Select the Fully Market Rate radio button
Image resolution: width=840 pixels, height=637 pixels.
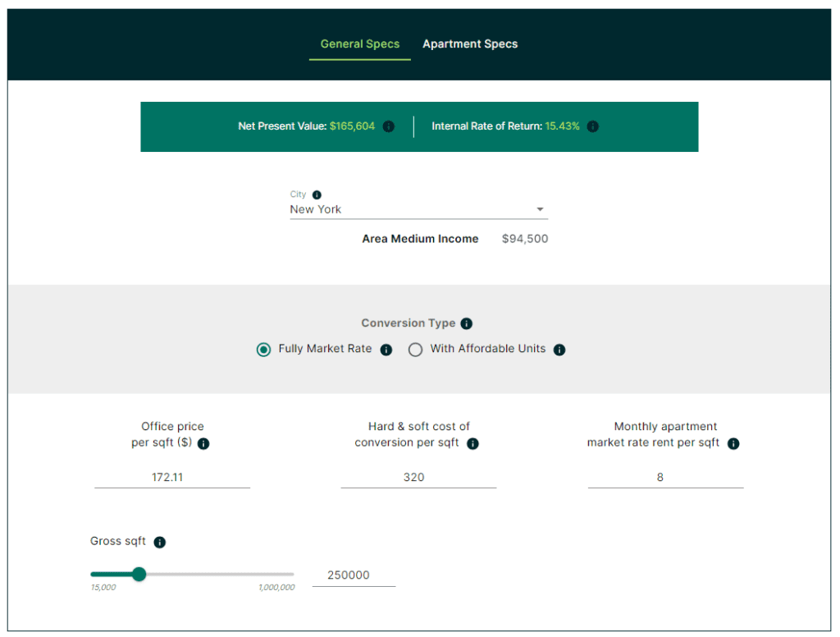coord(263,349)
